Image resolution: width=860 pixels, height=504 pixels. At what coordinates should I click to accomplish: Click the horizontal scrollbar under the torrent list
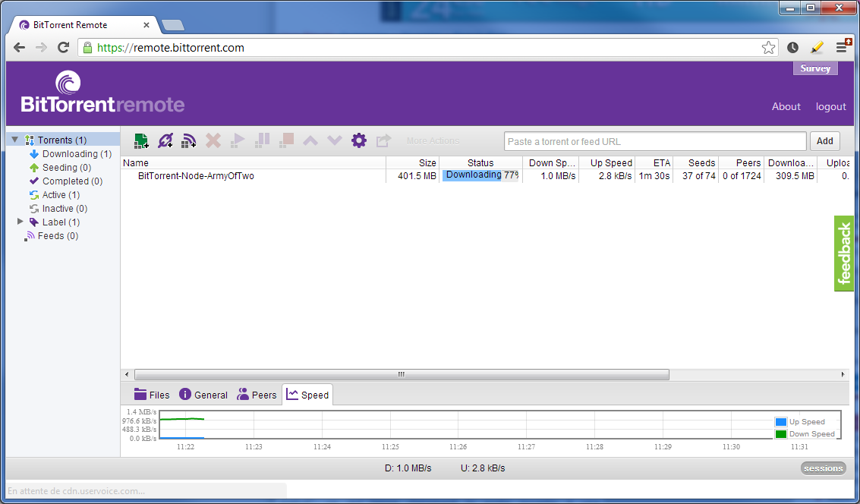pos(401,374)
